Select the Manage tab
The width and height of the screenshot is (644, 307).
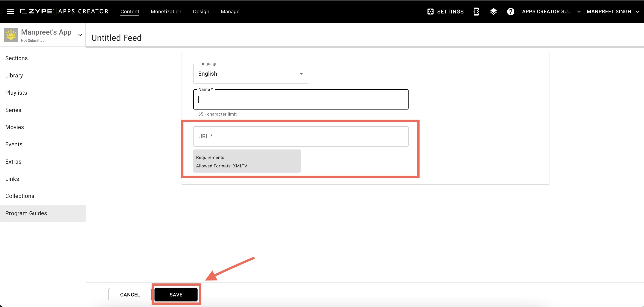click(x=230, y=11)
